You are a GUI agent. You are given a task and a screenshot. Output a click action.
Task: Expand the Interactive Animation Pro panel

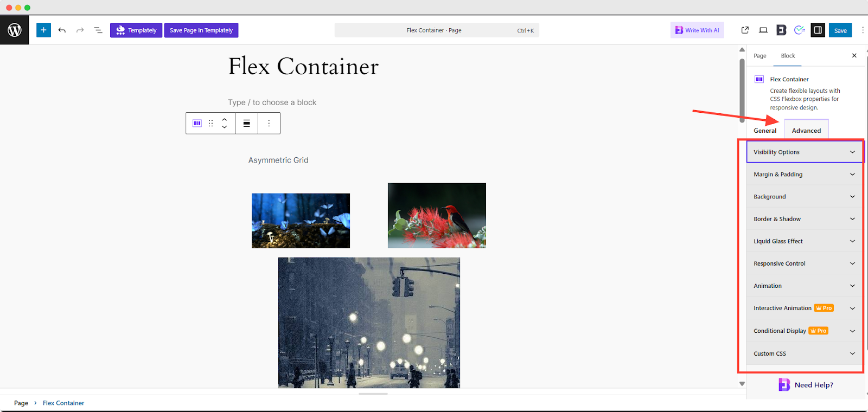[x=805, y=308]
